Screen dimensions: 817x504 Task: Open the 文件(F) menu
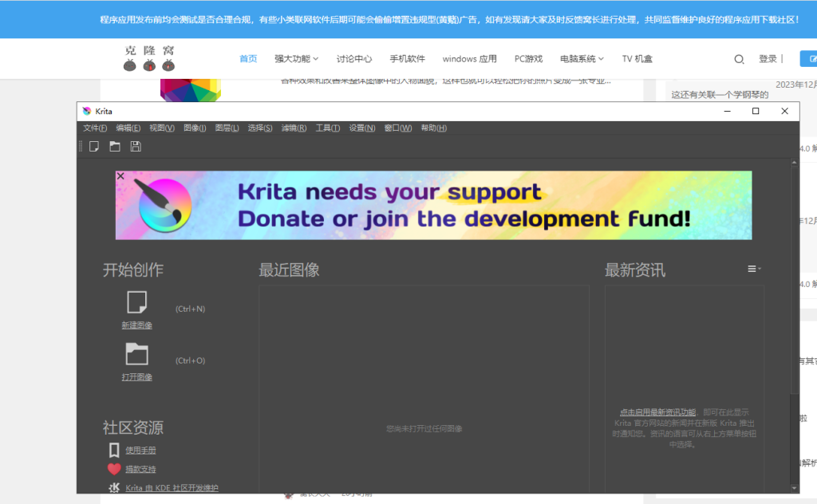coord(95,128)
